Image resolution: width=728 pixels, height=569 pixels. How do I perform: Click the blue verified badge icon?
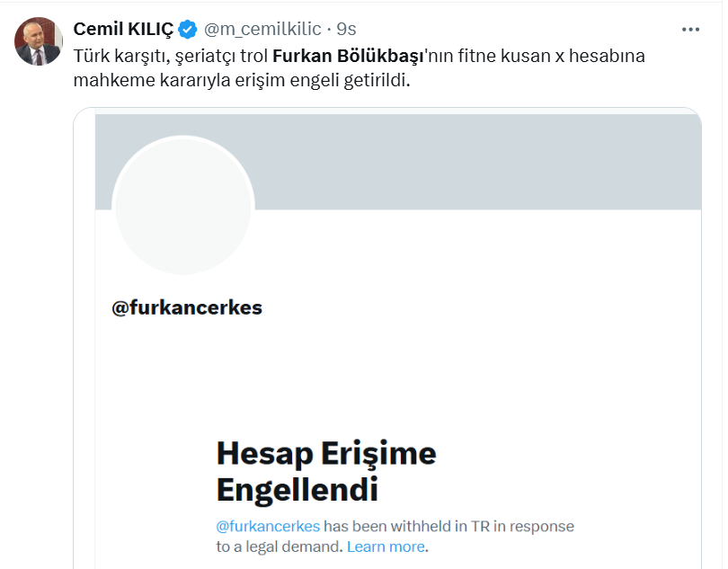(187, 29)
